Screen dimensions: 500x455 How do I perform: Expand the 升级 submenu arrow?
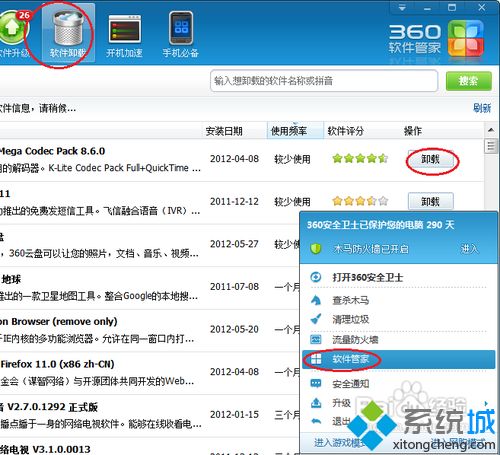tap(486, 403)
